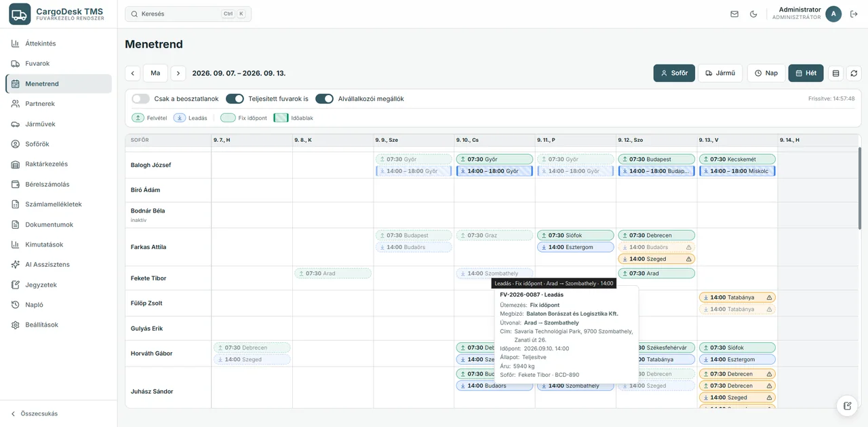Open the Administrator avatar
The width and height of the screenshot is (868, 427).
pos(833,14)
